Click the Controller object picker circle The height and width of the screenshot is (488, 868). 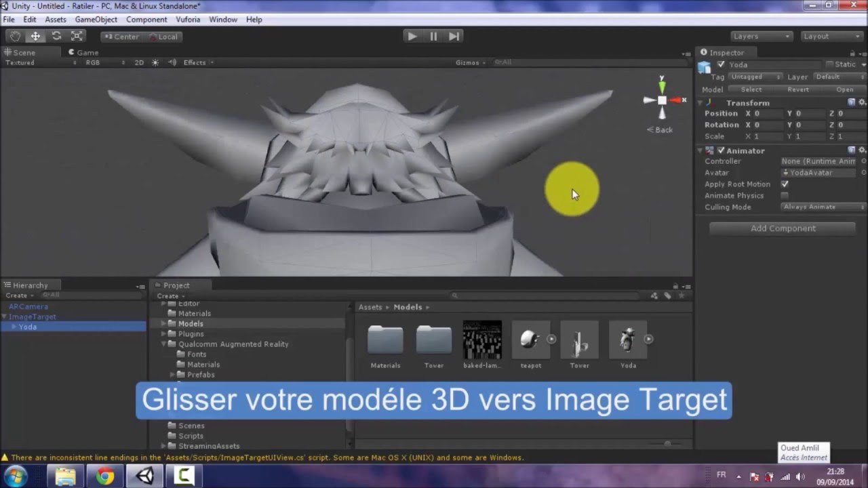(x=863, y=161)
